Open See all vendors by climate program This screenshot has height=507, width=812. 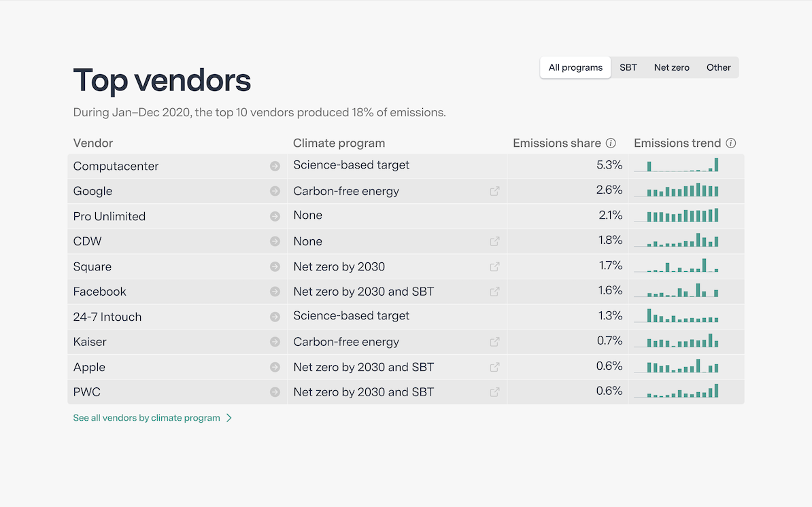146,418
